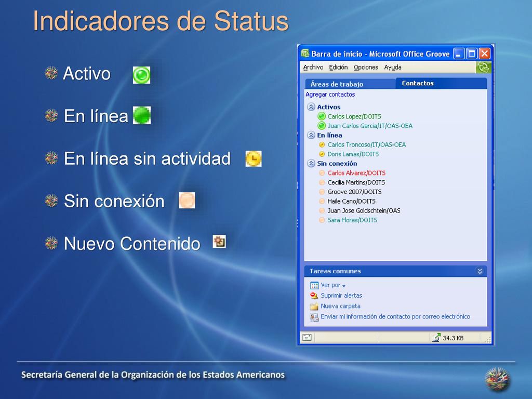532x399 pixels.
Task: Select contact Haile Cano/DOITS
Action: [x=351, y=201]
